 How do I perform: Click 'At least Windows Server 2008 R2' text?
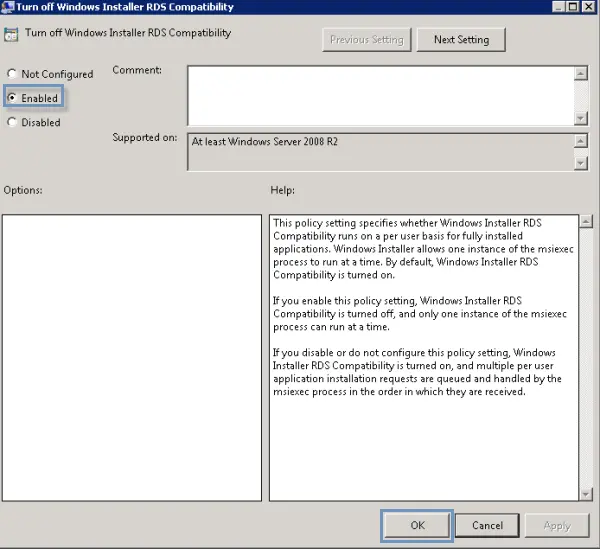264,142
